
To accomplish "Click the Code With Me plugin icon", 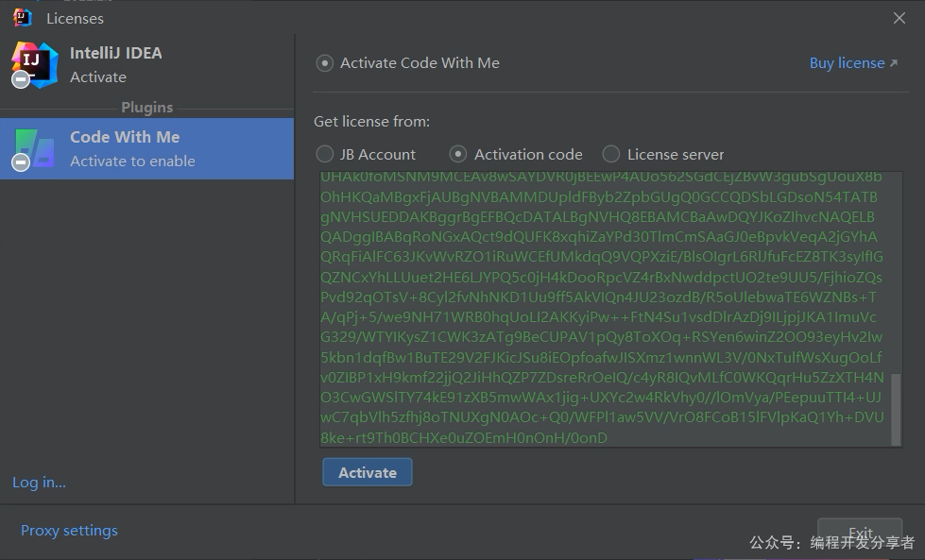I will tap(36, 146).
